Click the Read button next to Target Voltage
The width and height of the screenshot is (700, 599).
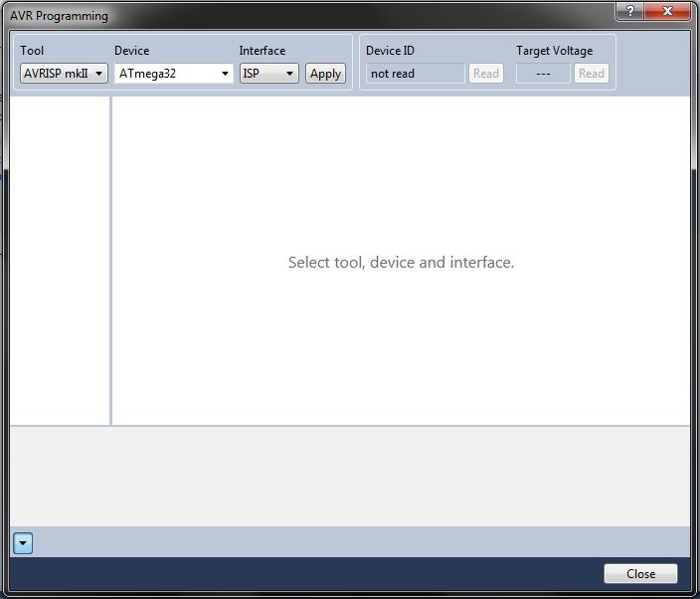click(x=592, y=74)
